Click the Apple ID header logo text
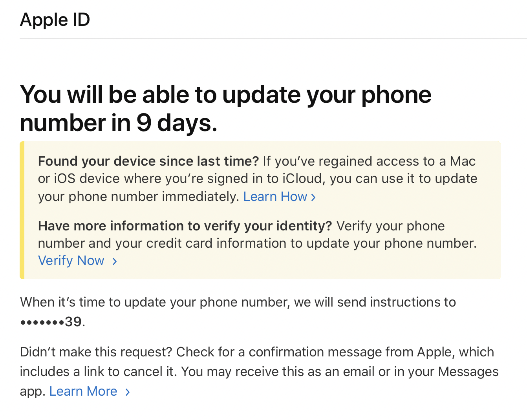The height and width of the screenshot is (420, 527). (55, 19)
